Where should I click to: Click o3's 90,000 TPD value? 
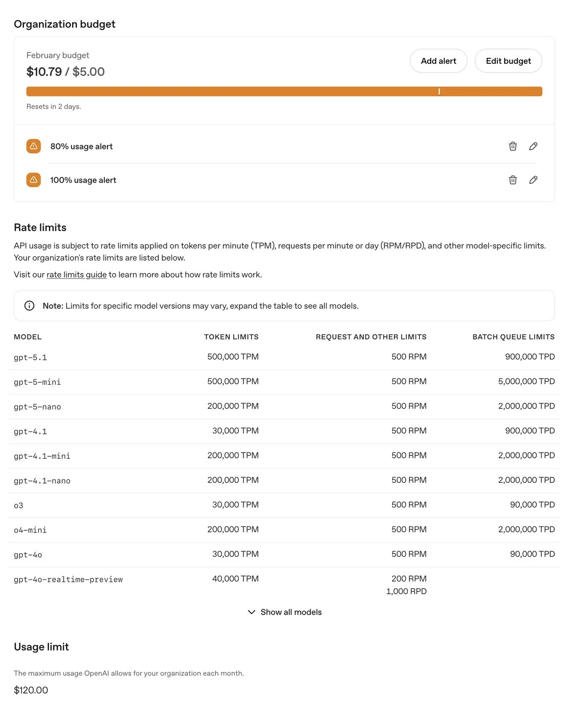pos(532,505)
